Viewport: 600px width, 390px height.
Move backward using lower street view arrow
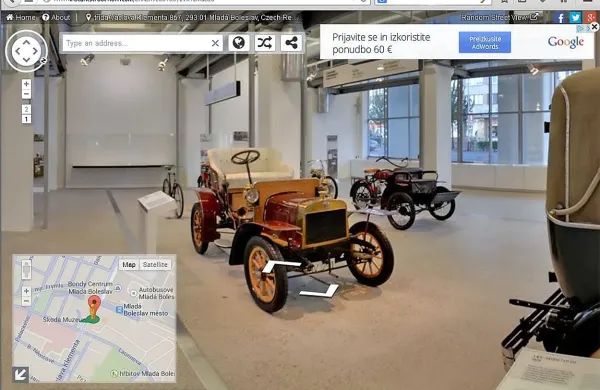[319, 291]
